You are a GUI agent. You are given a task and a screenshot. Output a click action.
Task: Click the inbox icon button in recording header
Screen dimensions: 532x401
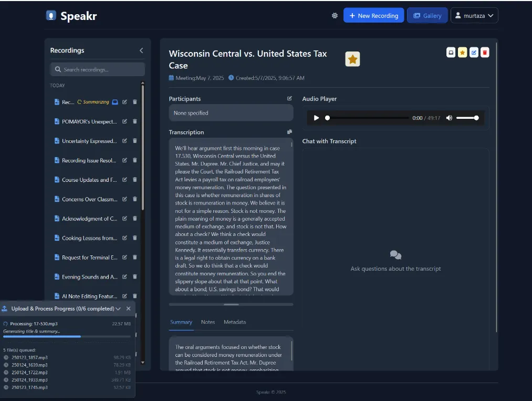[x=451, y=53]
